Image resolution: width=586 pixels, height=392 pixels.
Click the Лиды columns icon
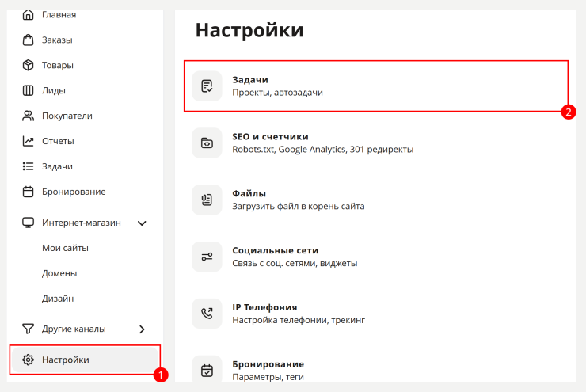click(x=28, y=90)
